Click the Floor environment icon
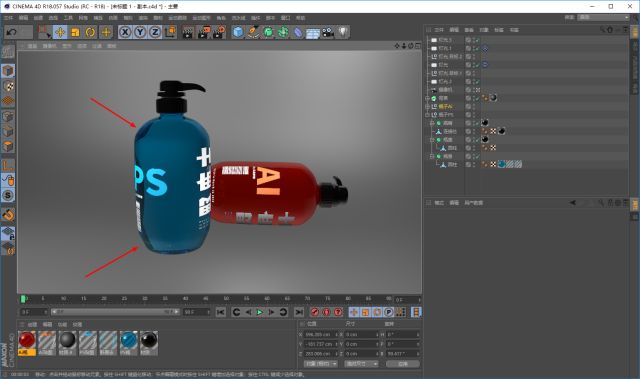 tap(313, 33)
